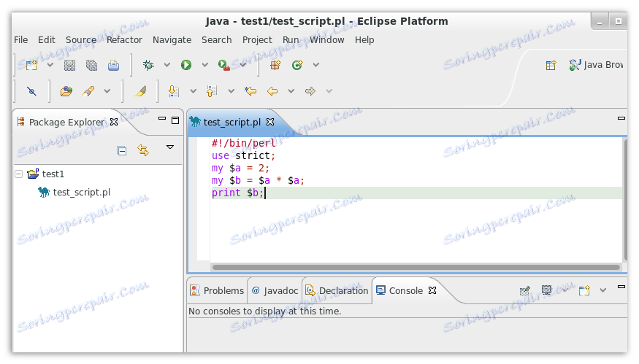Viewport: 639px width, 364px height.
Task: Click the horizontal scrollbar in editor
Action: (x=416, y=268)
